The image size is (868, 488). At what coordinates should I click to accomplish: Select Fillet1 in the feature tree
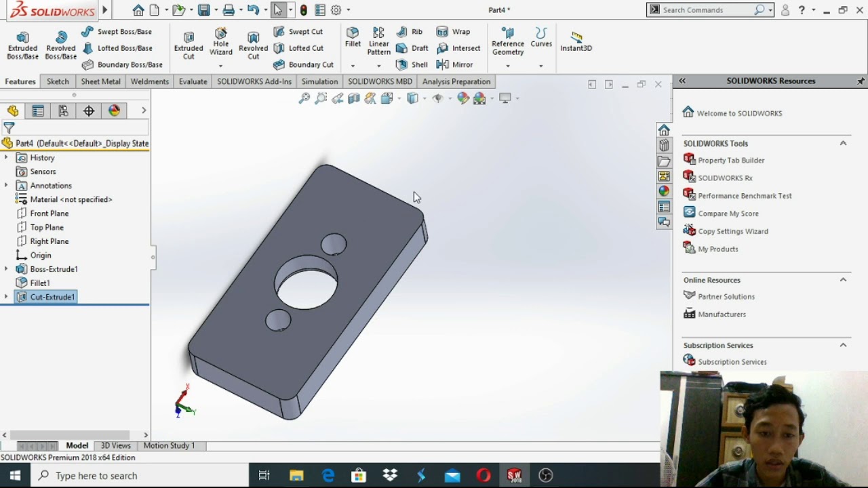click(x=39, y=283)
